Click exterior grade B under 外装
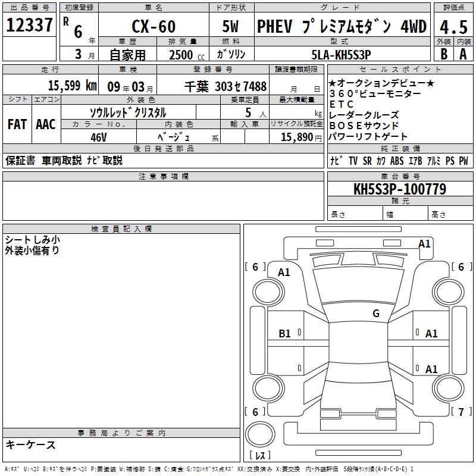Viewport: 476px width, 476px height. pos(444,54)
